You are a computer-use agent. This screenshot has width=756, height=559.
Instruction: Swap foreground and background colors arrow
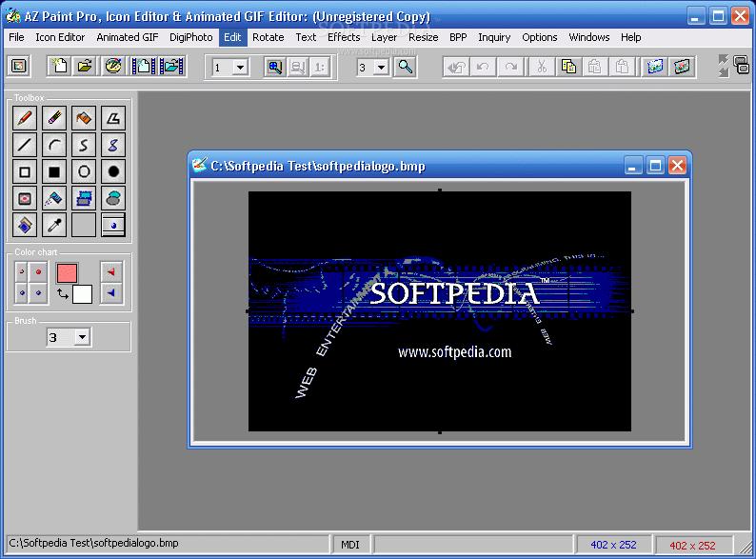(x=62, y=292)
